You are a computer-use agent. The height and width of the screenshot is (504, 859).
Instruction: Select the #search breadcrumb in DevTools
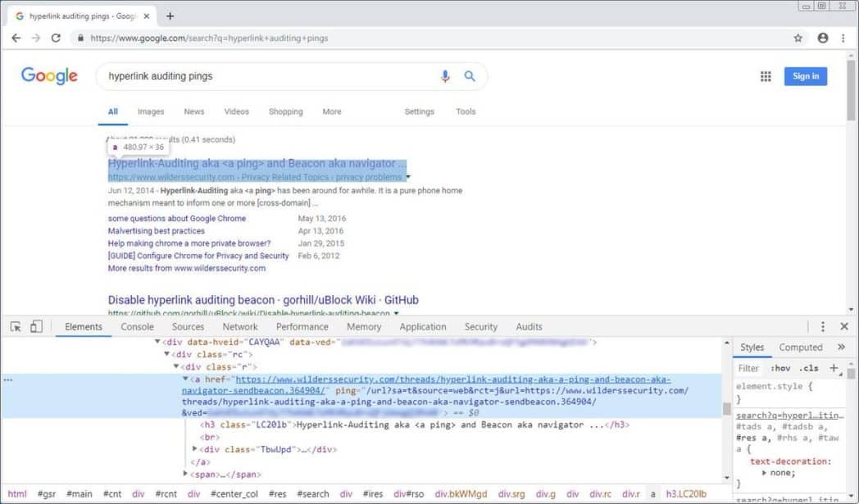click(313, 493)
